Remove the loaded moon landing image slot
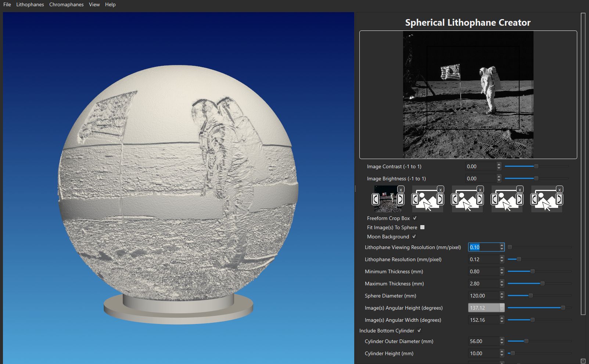Viewport: 589px width, 364px height. pos(401,190)
